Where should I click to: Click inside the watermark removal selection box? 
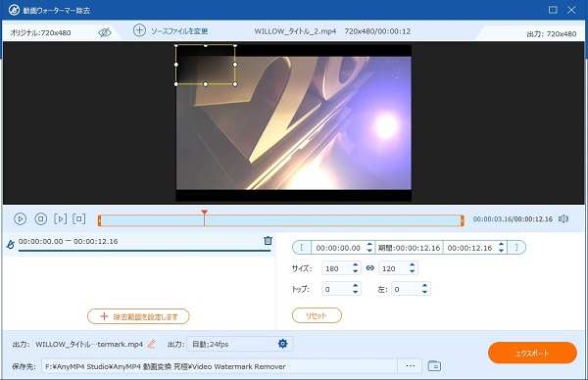(206, 65)
